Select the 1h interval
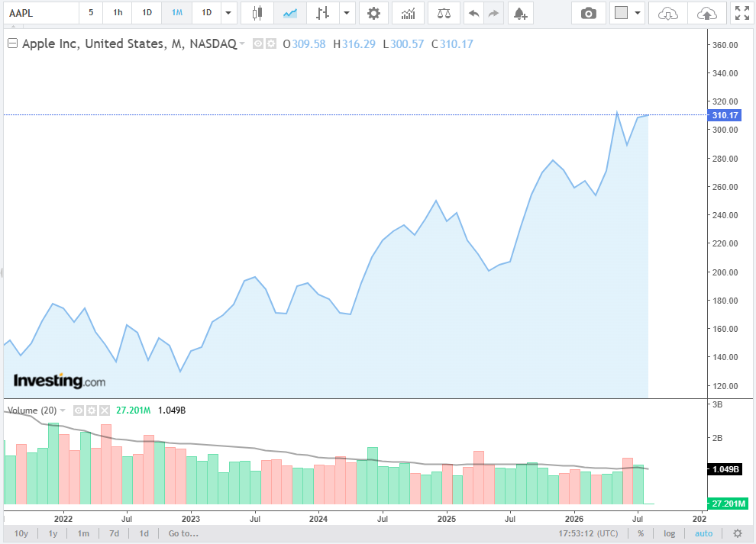This screenshot has height=544, width=756. click(118, 12)
